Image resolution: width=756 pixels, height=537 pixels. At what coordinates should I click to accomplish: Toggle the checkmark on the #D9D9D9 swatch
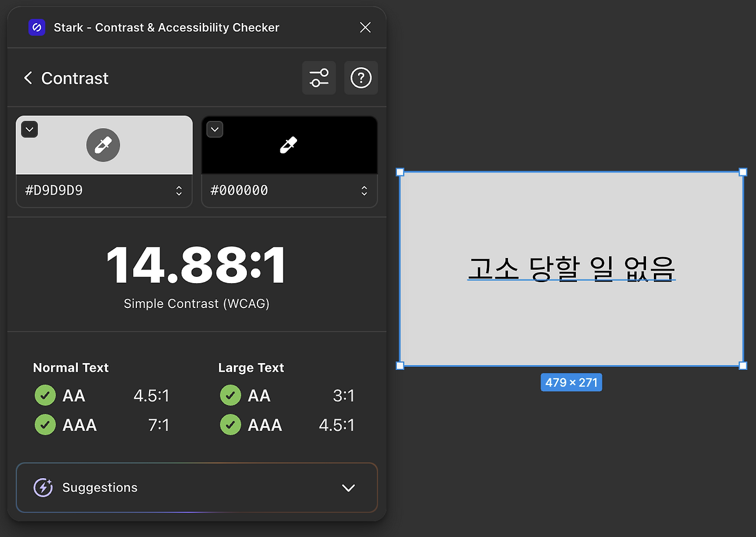coord(29,129)
